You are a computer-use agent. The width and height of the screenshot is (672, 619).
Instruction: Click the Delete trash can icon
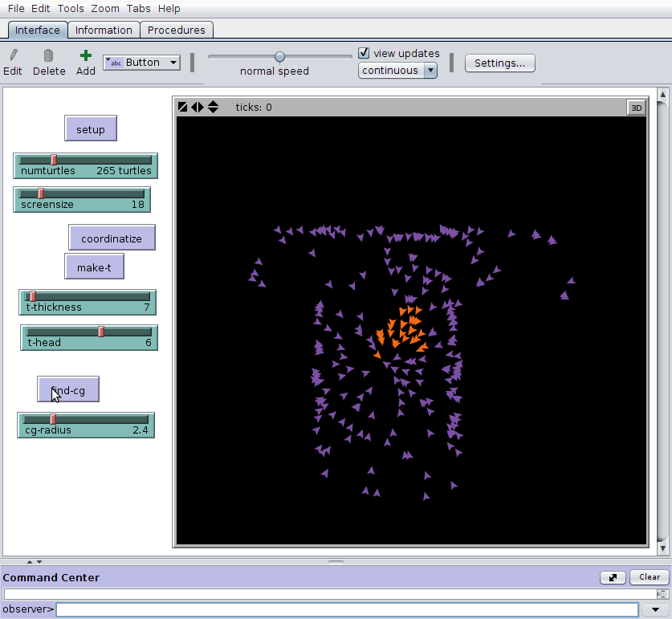click(48, 55)
